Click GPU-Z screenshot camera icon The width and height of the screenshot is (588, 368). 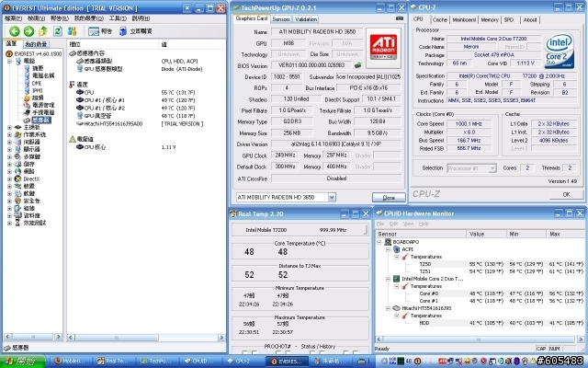point(400,18)
